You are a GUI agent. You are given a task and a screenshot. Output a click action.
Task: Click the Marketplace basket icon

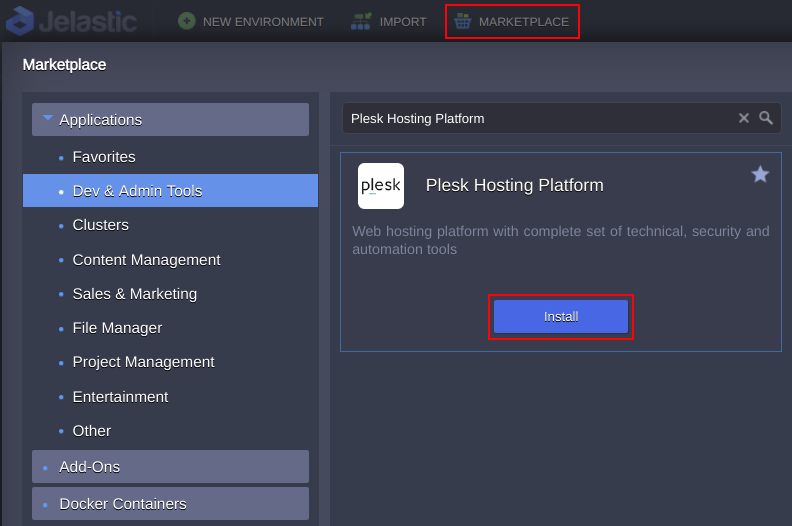463,21
